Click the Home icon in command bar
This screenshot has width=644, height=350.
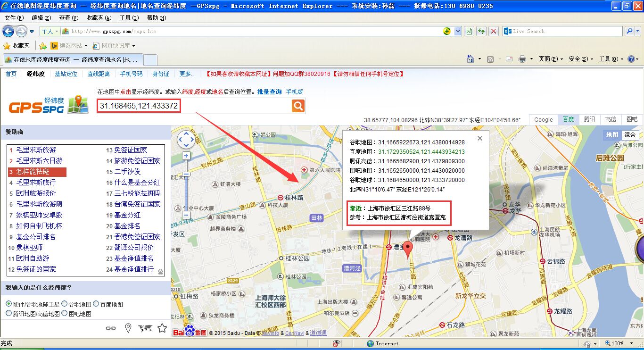point(471,59)
